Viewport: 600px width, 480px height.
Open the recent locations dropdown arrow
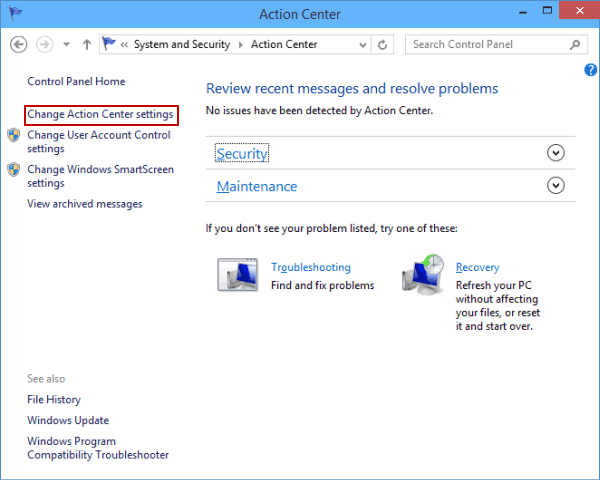pyautogui.click(x=67, y=44)
